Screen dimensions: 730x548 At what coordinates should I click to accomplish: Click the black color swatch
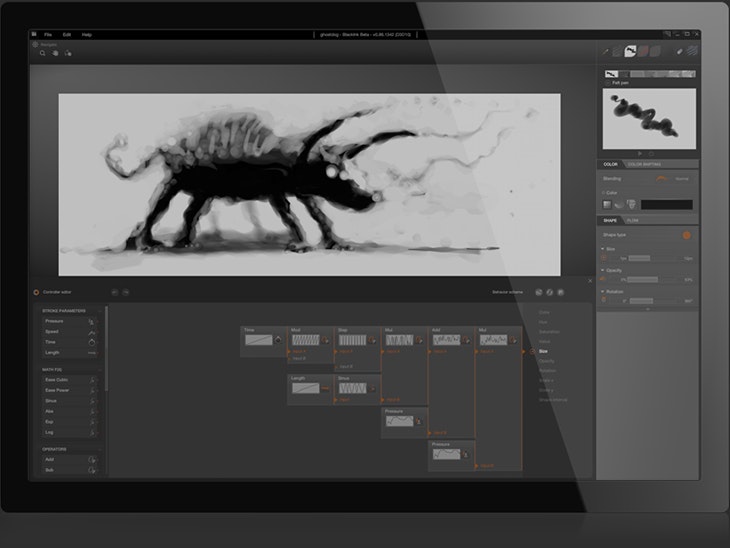(666, 204)
